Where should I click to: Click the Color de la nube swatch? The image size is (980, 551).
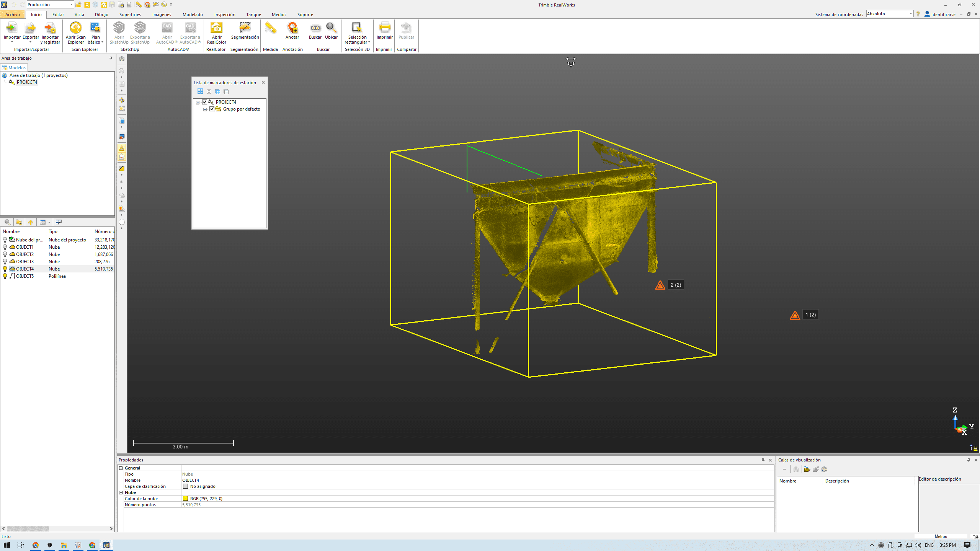coord(186,499)
